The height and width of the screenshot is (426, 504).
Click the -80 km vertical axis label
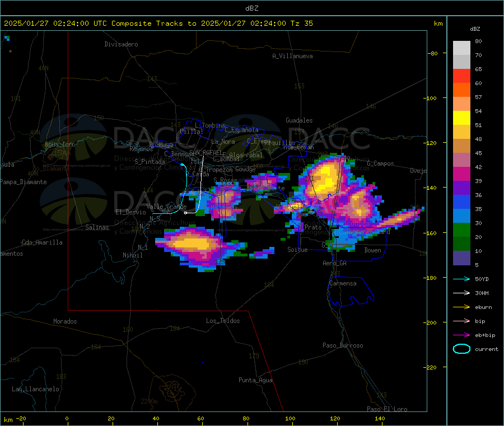tap(432, 53)
